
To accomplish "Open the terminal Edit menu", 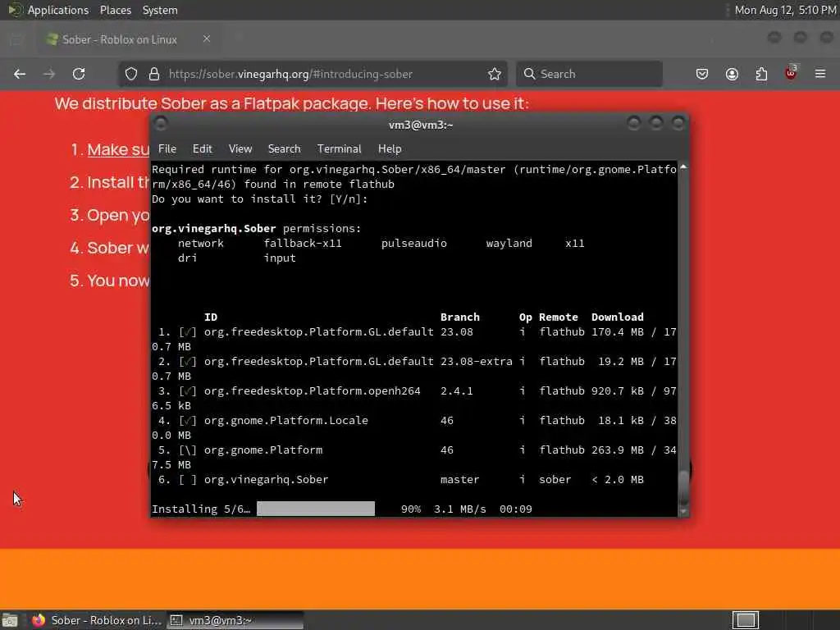I will point(203,149).
